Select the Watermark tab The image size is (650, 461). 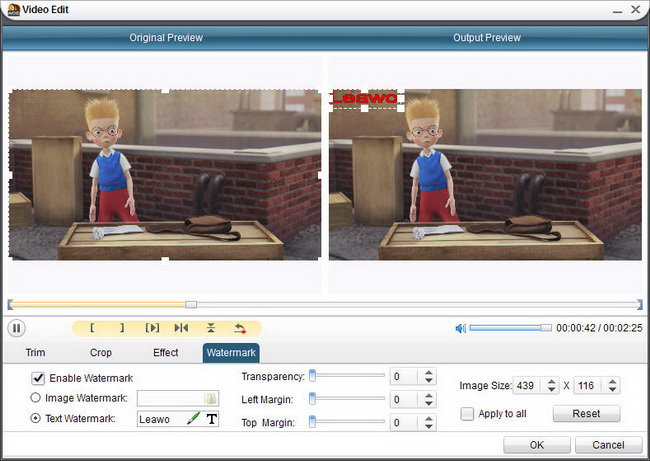(x=231, y=353)
